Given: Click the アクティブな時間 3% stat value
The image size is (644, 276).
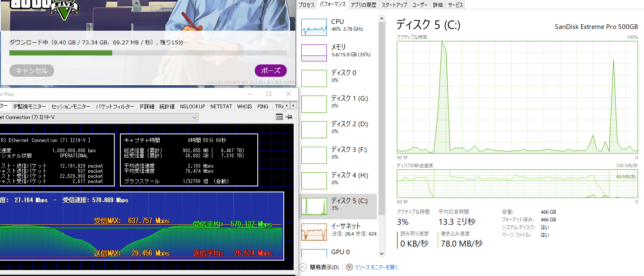Looking at the screenshot, I should (x=402, y=222).
